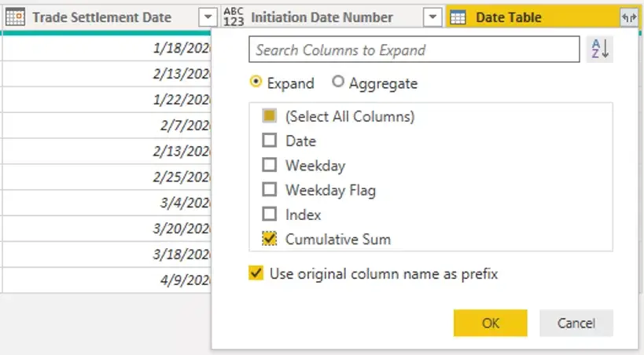This screenshot has width=644, height=355.
Task: Uncheck Use original column name as prefix
Action: click(256, 273)
